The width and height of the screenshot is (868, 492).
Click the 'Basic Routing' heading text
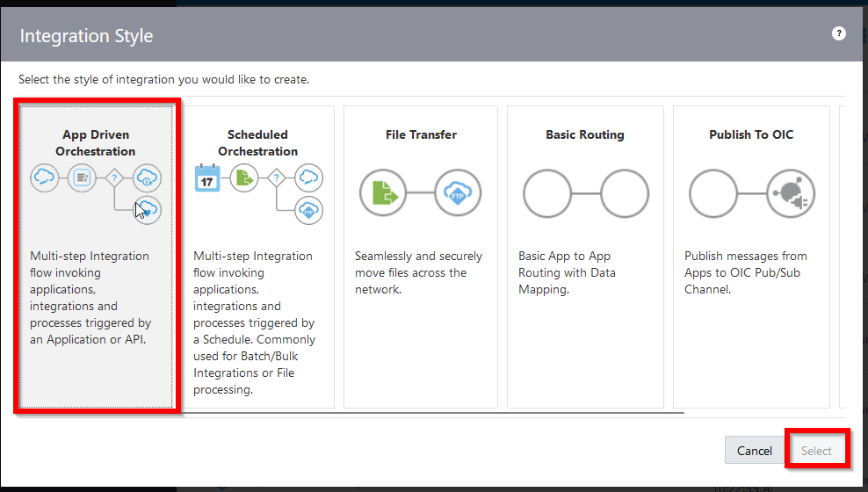coord(585,134)
